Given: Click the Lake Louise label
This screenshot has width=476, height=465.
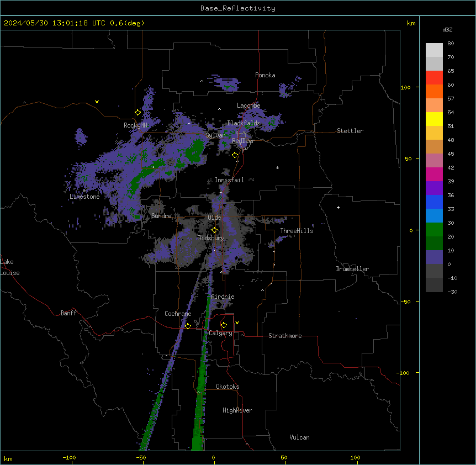Looking at the screenshot, I should tap(10, 267).
